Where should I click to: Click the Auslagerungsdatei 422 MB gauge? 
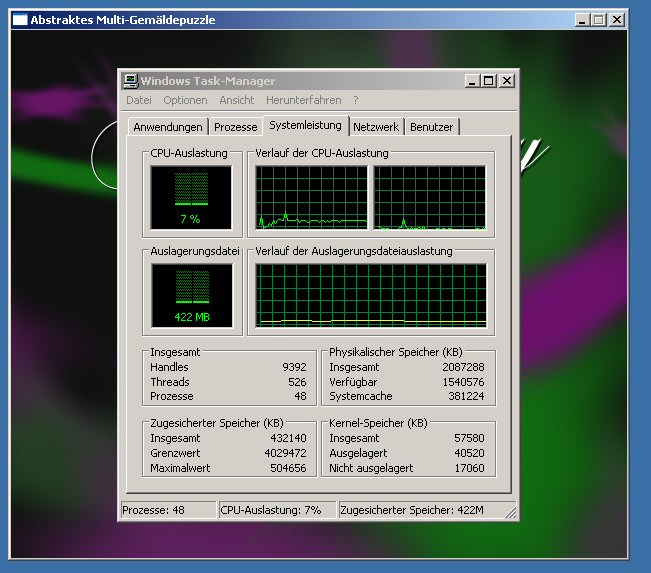[x=190, y=295]
